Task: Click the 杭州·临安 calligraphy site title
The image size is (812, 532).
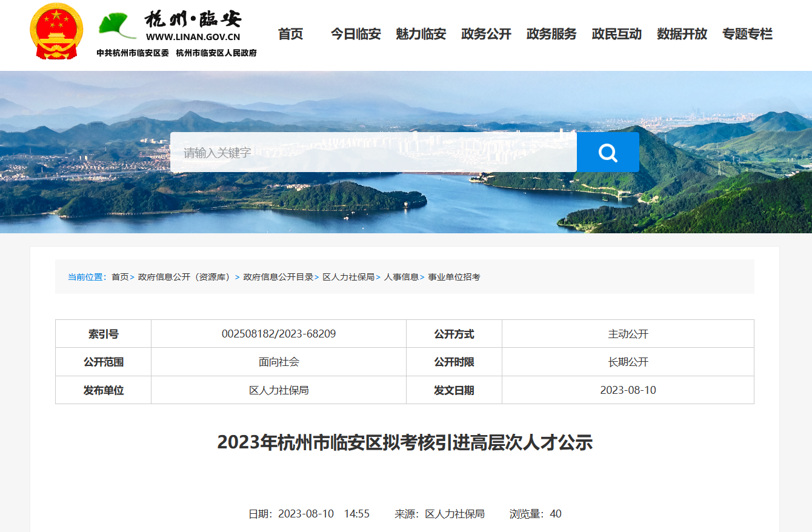Action: (193, 19)
